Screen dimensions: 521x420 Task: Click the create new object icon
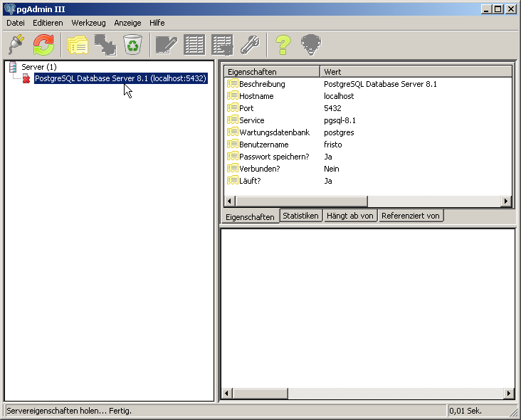click(105, 45)
